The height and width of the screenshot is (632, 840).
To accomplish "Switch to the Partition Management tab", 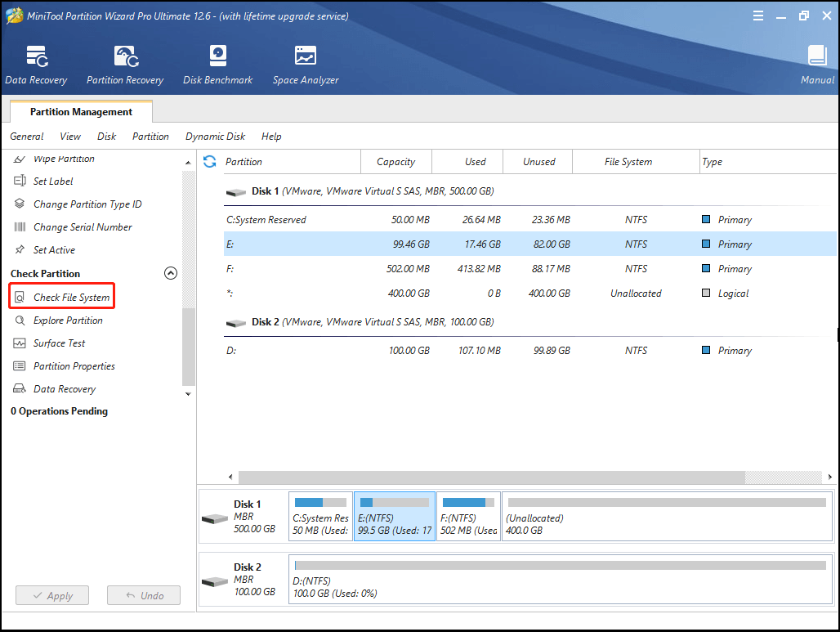I will click(x=79, y=111).
